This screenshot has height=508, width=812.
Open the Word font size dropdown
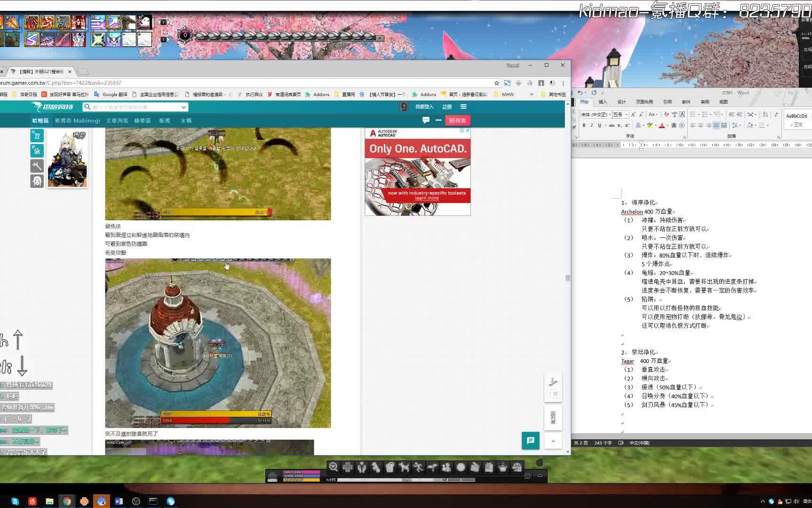click(x=627, y=114)
